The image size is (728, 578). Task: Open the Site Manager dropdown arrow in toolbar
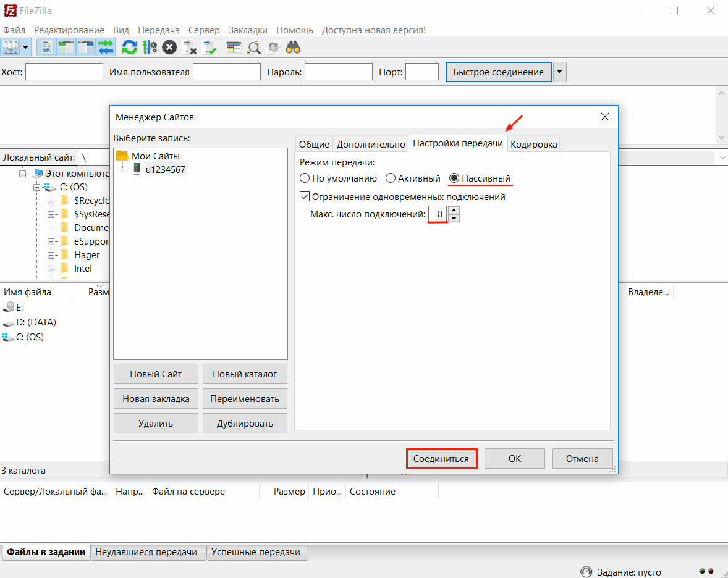pos(25,48)
